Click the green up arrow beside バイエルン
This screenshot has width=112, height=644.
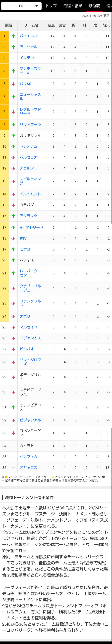point(13,36)
